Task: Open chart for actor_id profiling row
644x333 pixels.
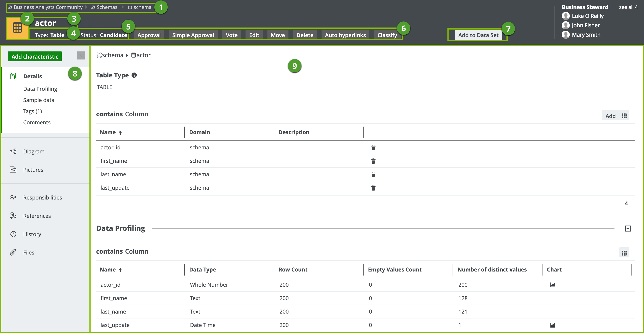Action: tap(552, 285)
